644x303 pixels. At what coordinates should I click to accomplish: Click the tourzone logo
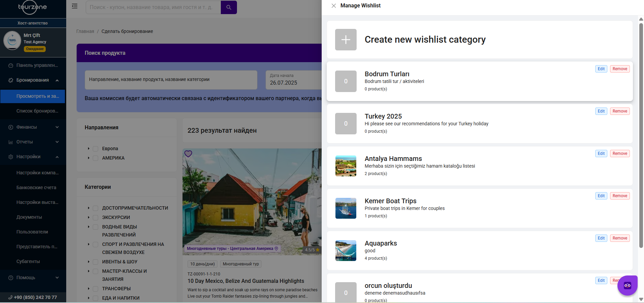tap(32, 7)
